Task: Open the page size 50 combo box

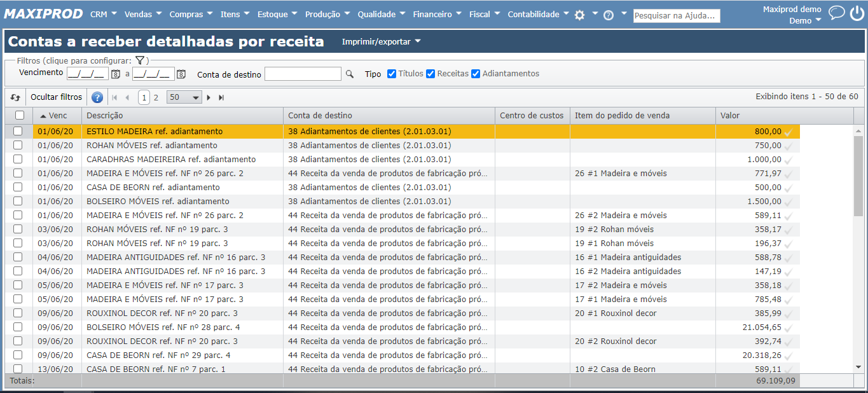Action: coord(184,97)
